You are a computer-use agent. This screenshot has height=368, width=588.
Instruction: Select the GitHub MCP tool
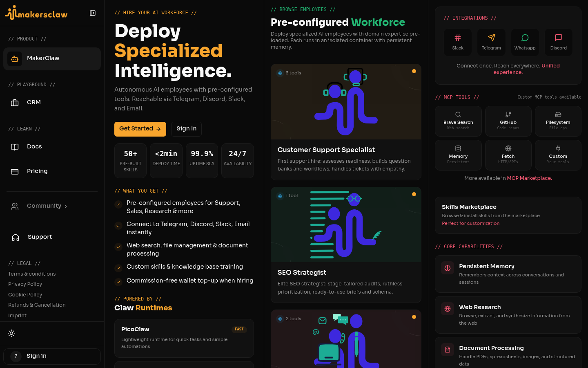508,121
